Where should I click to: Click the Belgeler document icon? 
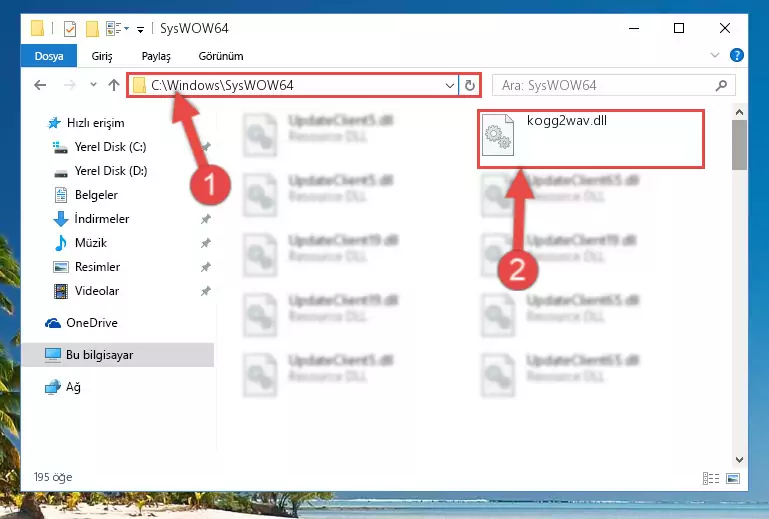tap(61, 195)
